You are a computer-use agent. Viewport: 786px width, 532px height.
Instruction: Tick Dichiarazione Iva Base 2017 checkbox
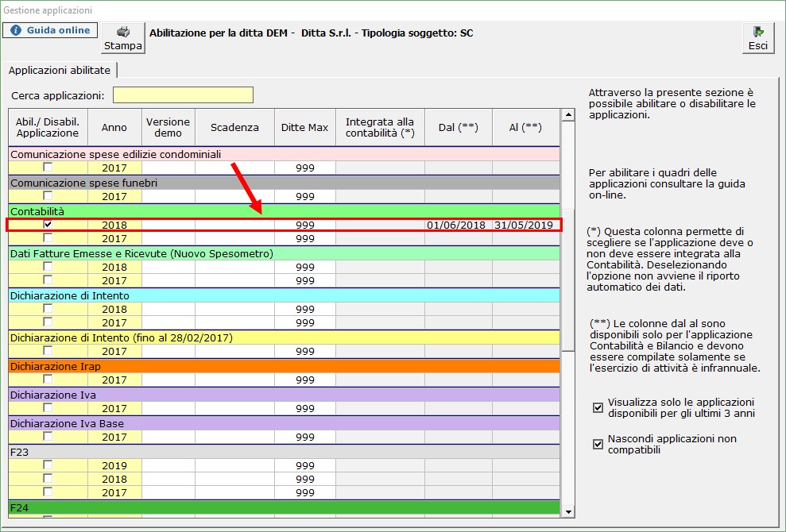point(48,436)
